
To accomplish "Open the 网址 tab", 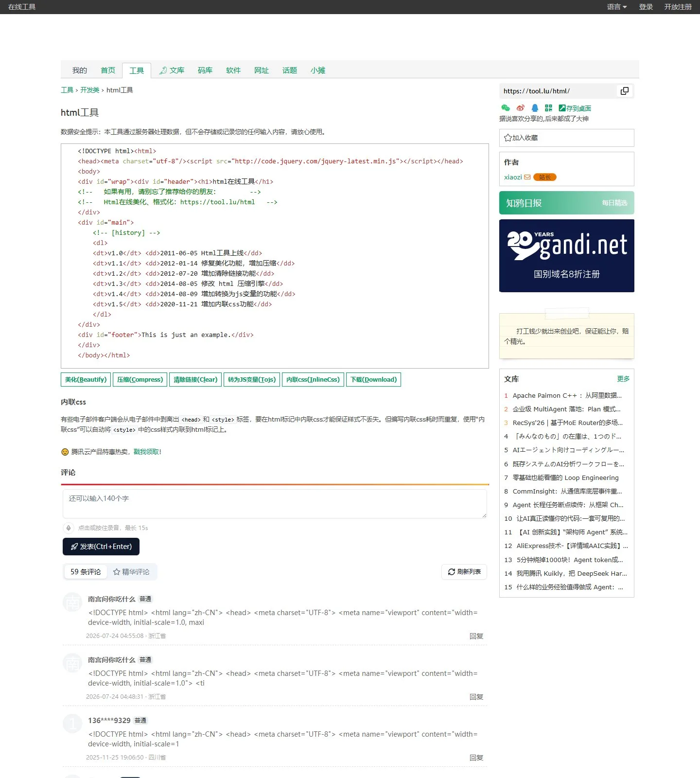I will 262,71.
